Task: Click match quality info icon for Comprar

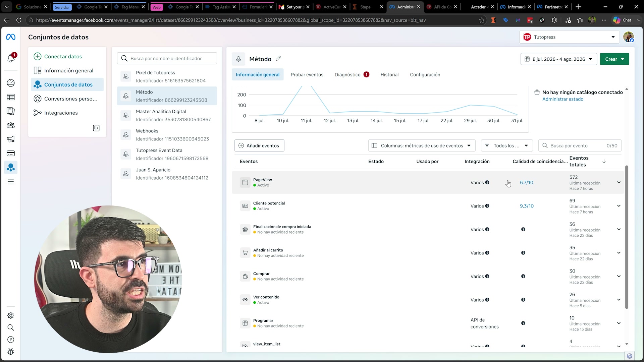Action: [523, 276]
